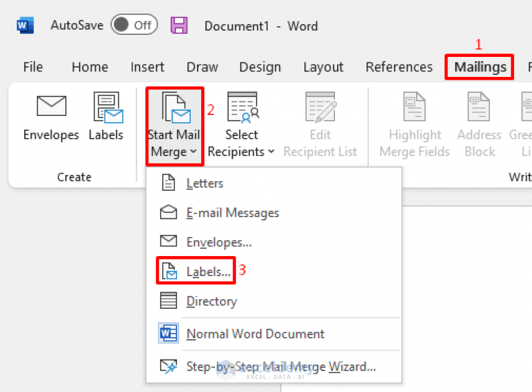This screenshot has height=392, width=532.
Task: Click the Word icon beside Normal Word Document
Action: pyautogui.click(x=169, y=333)
